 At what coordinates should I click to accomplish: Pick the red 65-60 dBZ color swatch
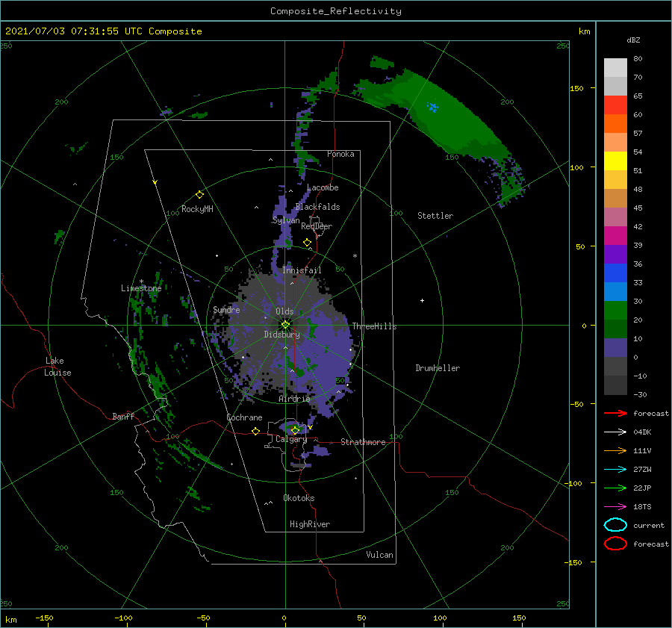[x=615, y=105]
